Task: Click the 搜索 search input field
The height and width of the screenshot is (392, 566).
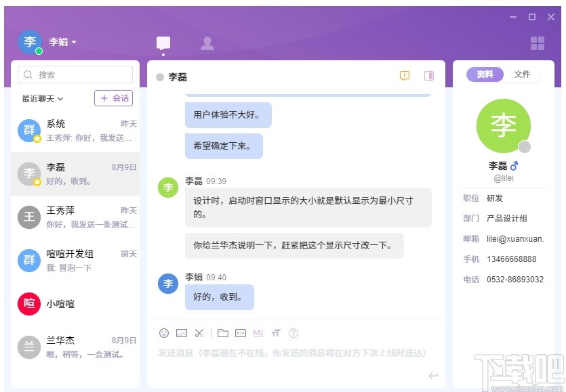Action: click(75, 74)
